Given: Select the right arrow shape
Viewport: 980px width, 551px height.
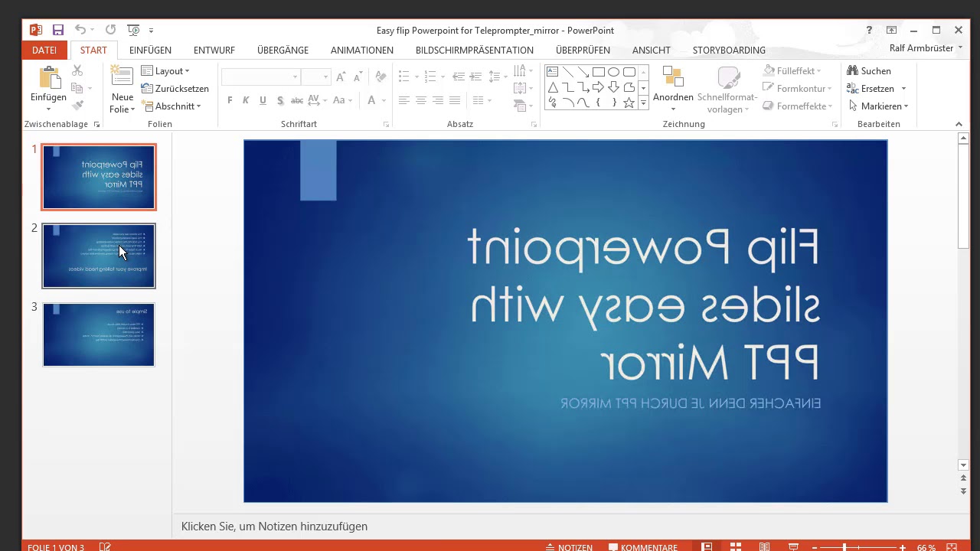Looking at the screenshot, I should 598,87.
